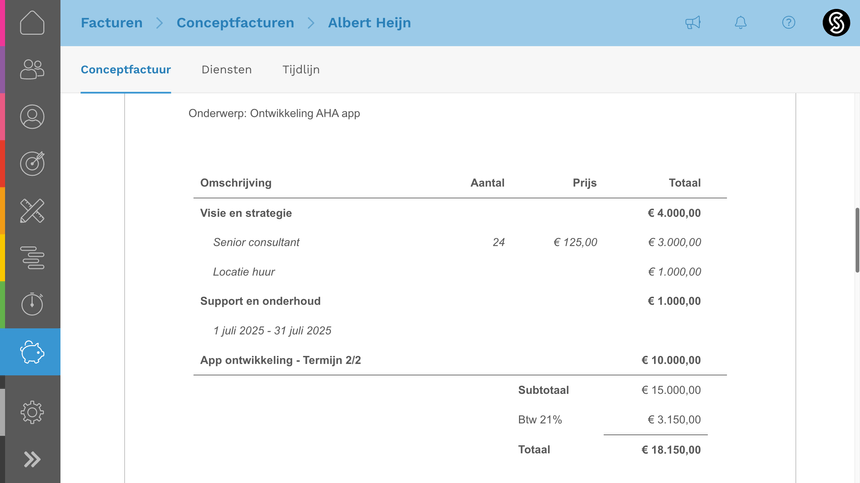
Task: Click the 'Totaal' column header
Action: click(x=684, y=183)
